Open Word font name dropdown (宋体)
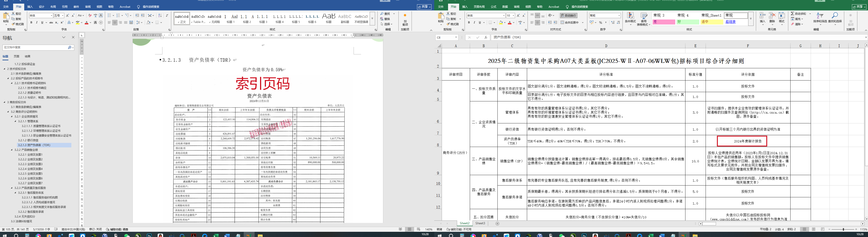Image resolution: width=868 pixels, height=237 pixels. click(x=52, y=15)
